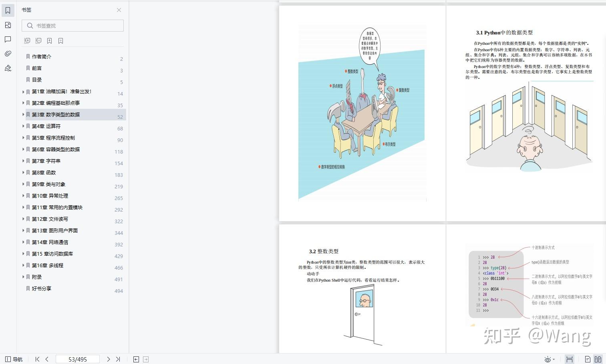
Task: Click the add bookmark icon
Action: coord(49,40)
